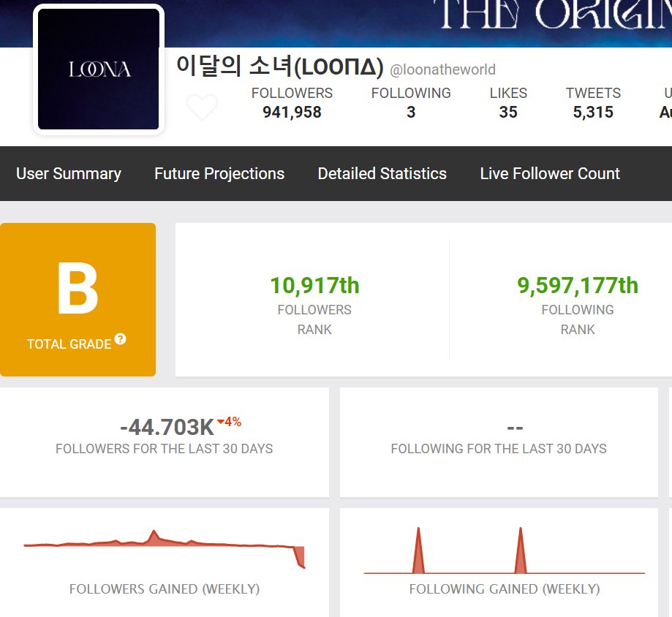
Task: Click the -44.703K followers value
Action: pyautogui.click(x=167, y=427)
